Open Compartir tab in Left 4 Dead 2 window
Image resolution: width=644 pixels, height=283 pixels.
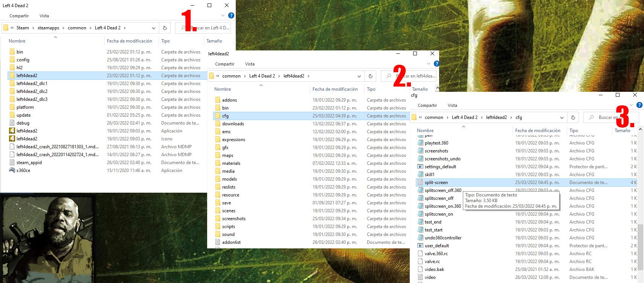[x=19, y=16]
